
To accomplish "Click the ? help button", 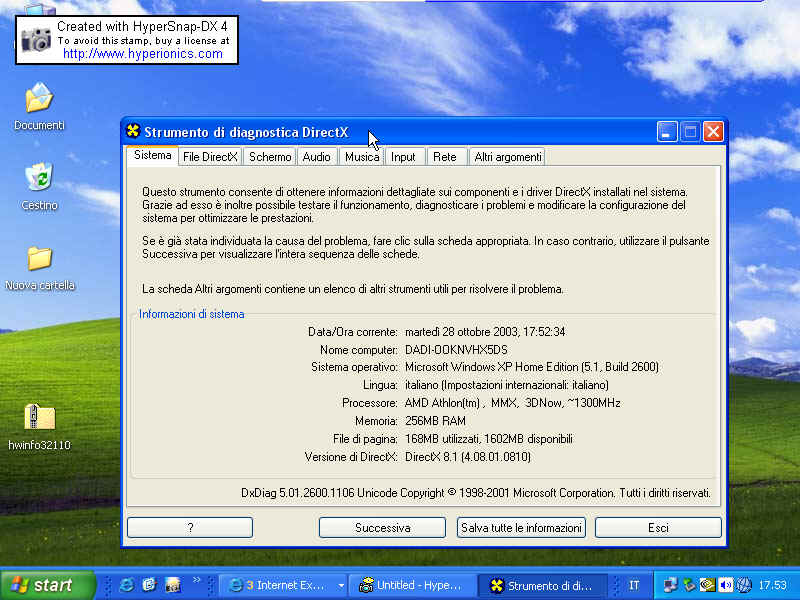I will click(x=189, y=527).
